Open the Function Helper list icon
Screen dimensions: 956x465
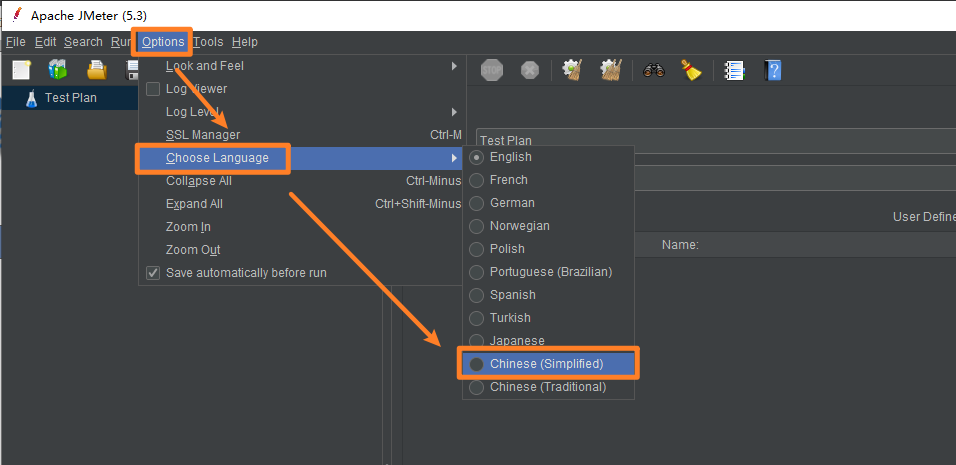coord(734,70)
